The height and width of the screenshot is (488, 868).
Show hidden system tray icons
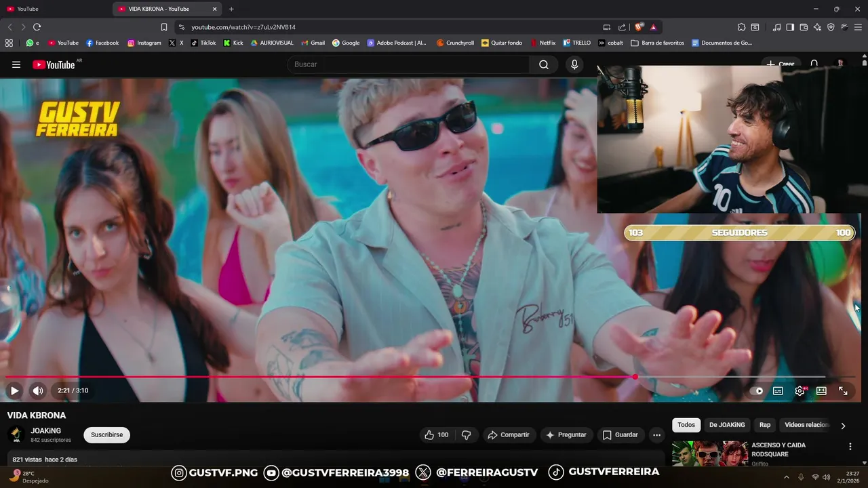(x=787, y=476)
